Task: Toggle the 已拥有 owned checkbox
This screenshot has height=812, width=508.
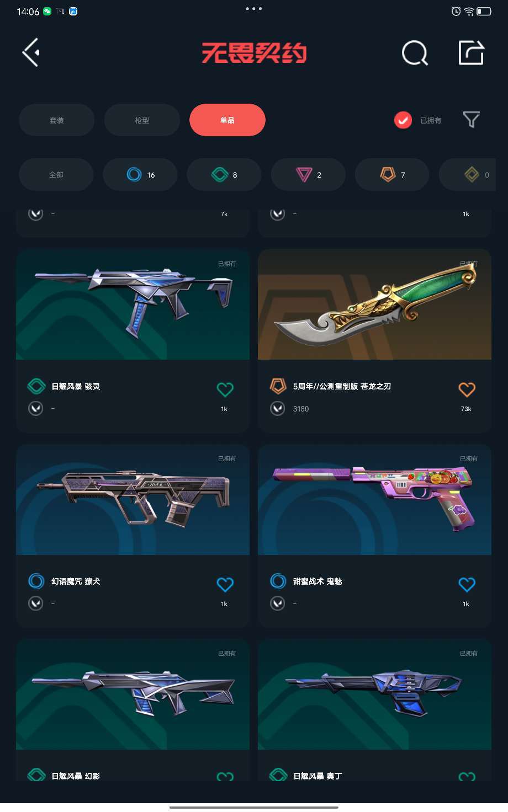Action: pyautogui.click(x=403, y=120)
